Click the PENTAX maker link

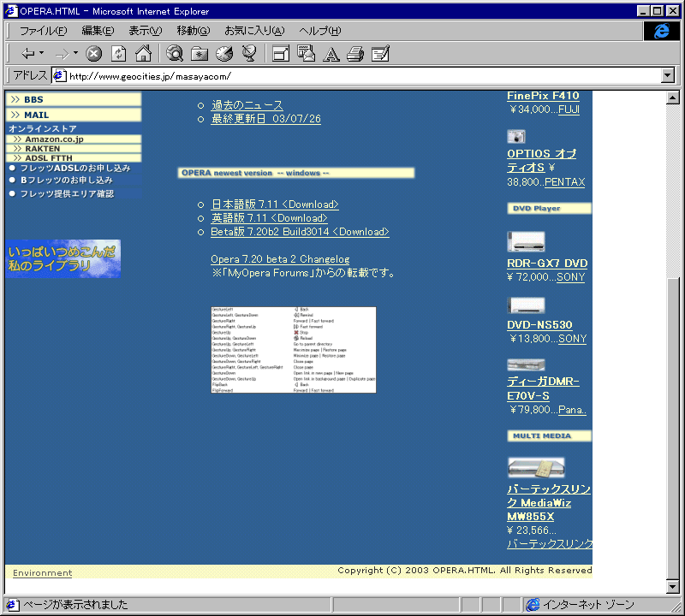[x=565, y=182]
